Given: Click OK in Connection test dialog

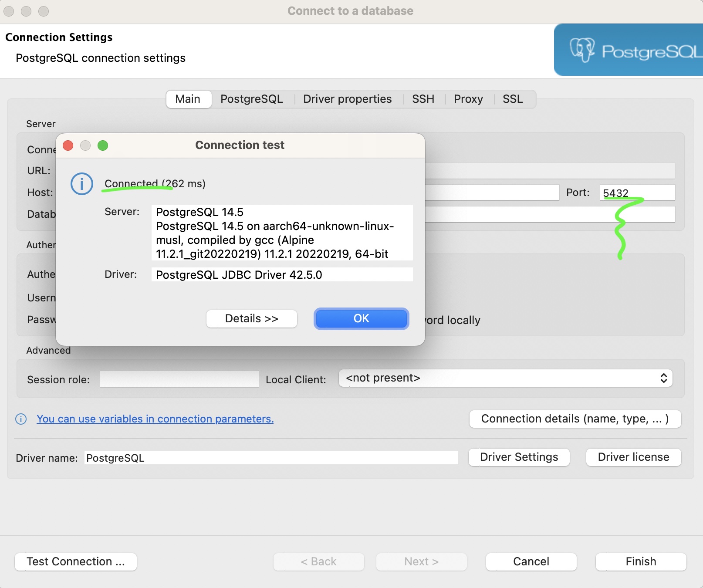Looking at the screenshot, I should [x=362, y=319].
